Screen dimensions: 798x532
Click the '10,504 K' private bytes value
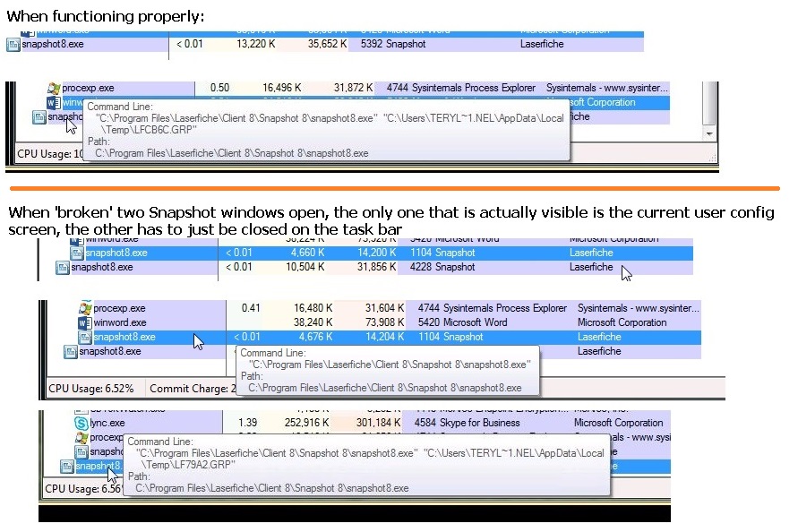(x=305, y=267)
